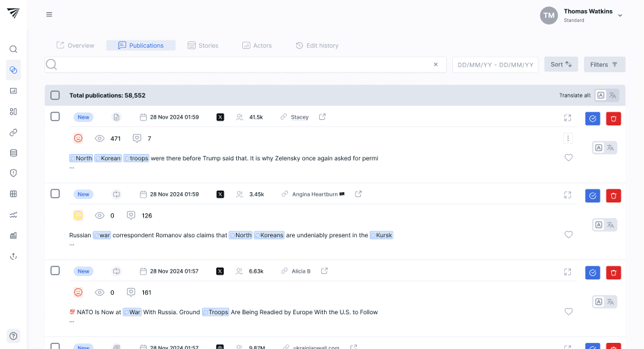Click the search icon in the left sidebar
This screenshot has height=349, width=644.
coord(13,49)
